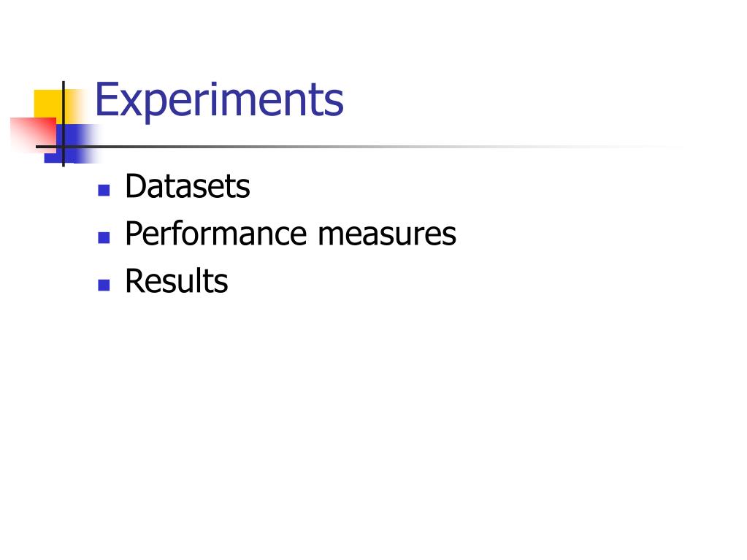The height and width of the screenshot is (560, 747).
Task: Click the Results bullet text
Action: [x=177, y=280]
